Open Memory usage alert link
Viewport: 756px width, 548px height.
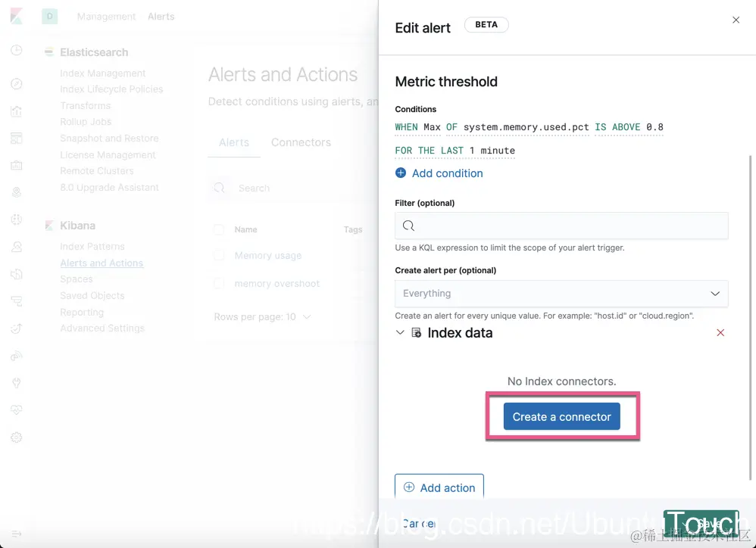[x=268, y=256]
